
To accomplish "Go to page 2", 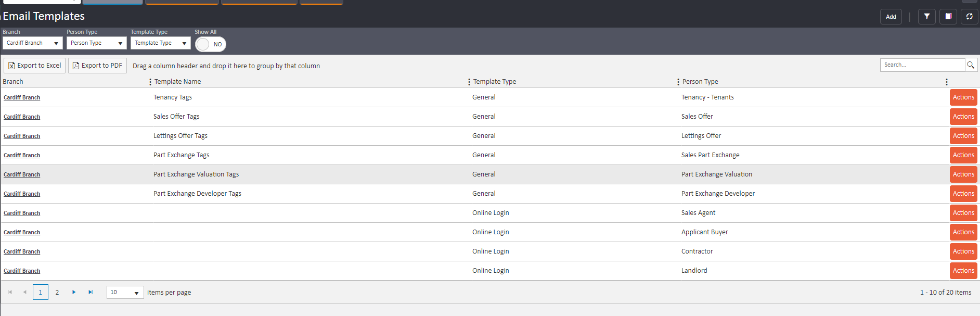I will (x=57, y=293).
